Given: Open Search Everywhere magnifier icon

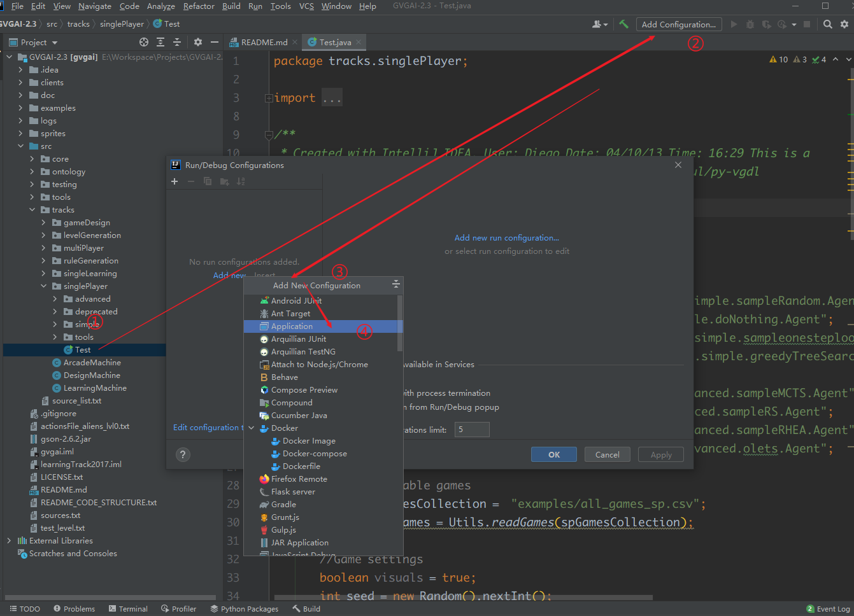Looking at the screenshot, I should click(827, 24).
